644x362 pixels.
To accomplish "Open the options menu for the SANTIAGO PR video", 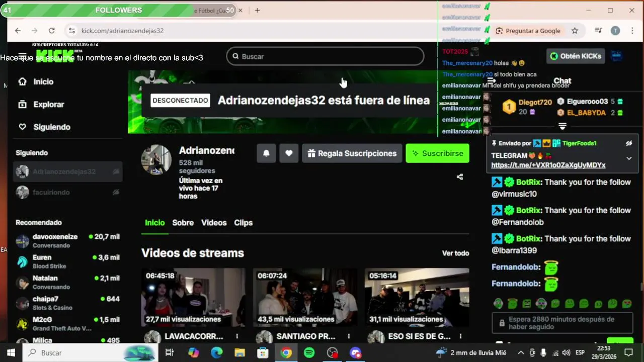I will (x=349, y=336).
